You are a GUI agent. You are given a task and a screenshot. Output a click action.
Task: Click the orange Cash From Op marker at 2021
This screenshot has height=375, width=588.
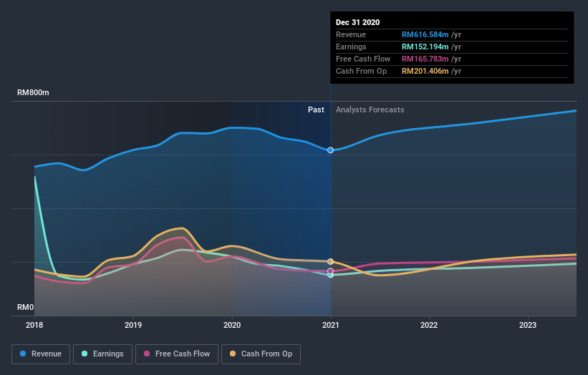[330, 261]
